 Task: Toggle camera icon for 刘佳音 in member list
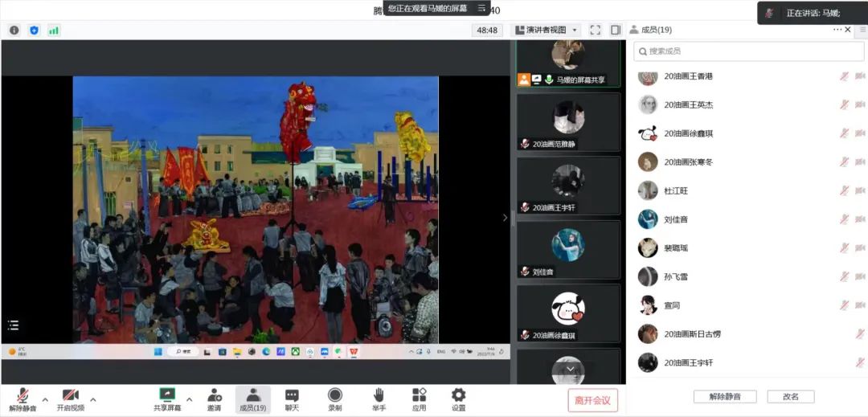point(860,219)
